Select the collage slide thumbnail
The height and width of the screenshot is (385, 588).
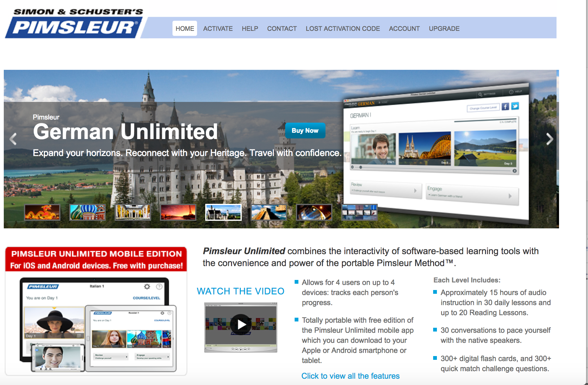click(x=359, y=212)
